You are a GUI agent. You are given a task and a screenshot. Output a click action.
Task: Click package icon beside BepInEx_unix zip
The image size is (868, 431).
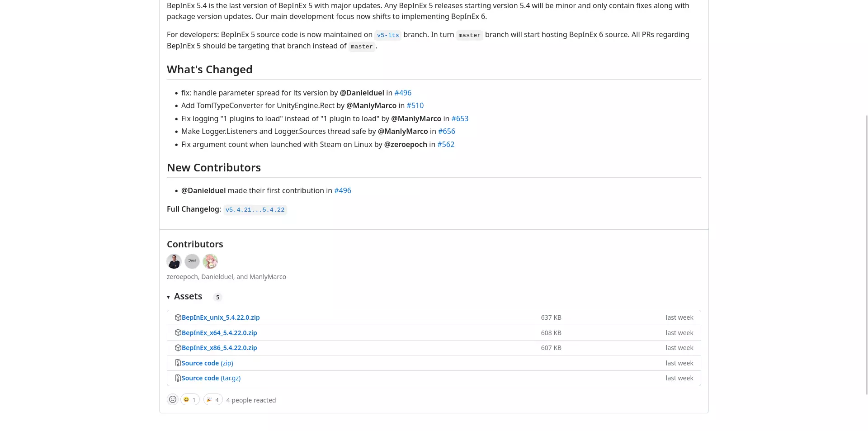tap(178, 317)
